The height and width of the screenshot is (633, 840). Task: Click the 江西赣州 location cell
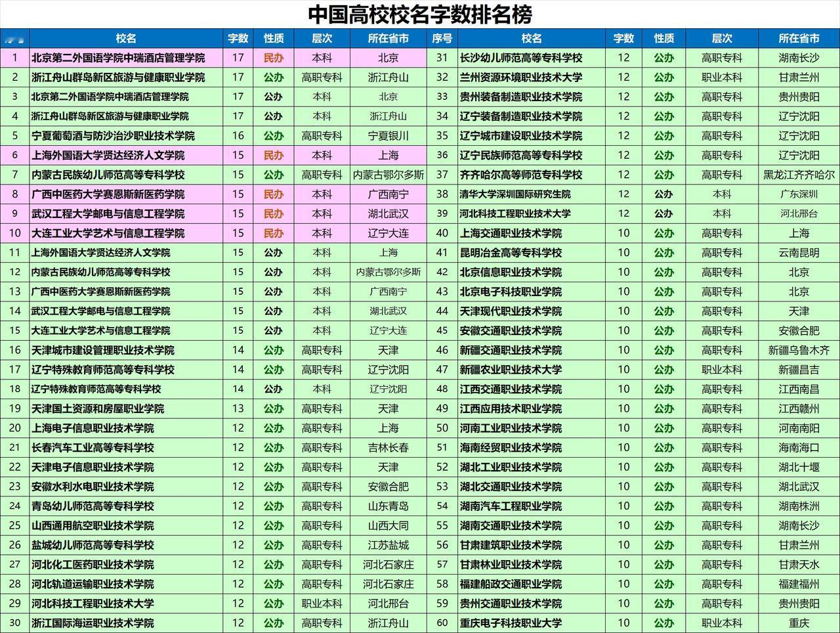point(799,408)
